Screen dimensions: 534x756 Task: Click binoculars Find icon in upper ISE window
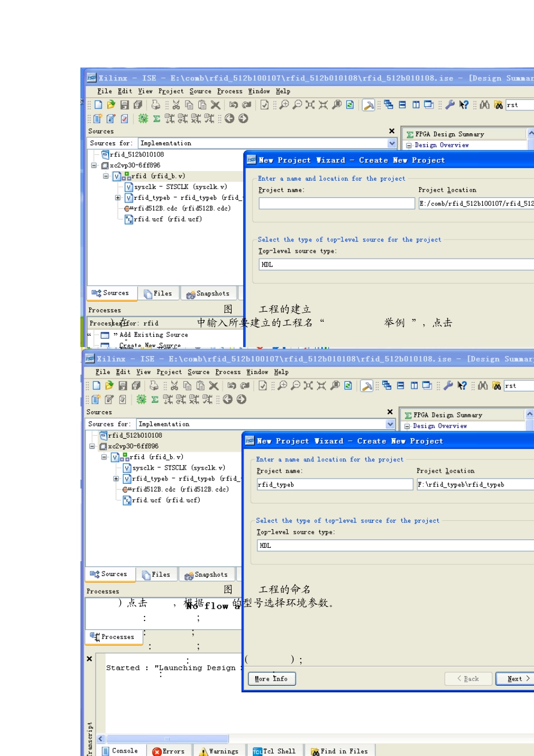pyautogui.click(x=485, y=105)
